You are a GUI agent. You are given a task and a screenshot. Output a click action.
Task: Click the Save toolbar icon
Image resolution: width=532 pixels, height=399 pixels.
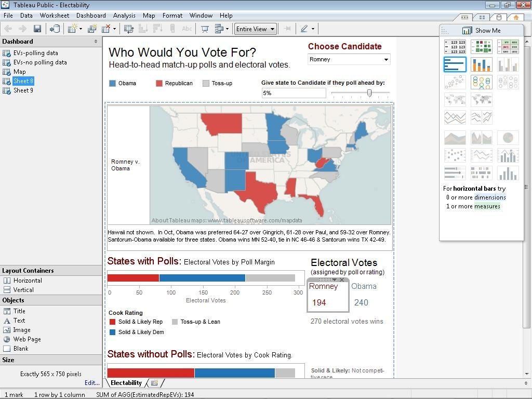click(37, 29)
